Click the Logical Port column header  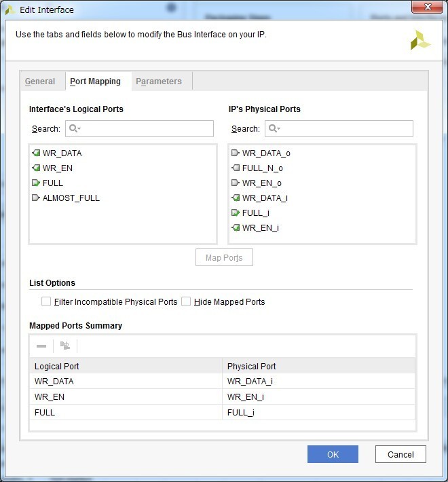[x=126, y=366]
